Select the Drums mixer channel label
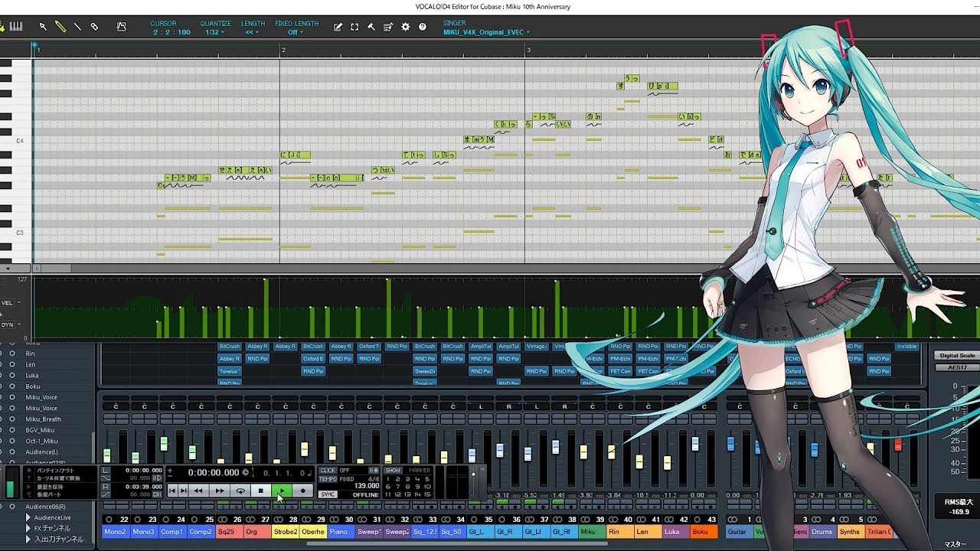Viewport: 980px width, 551px height. pyautogui.click(x=822, y=531)
